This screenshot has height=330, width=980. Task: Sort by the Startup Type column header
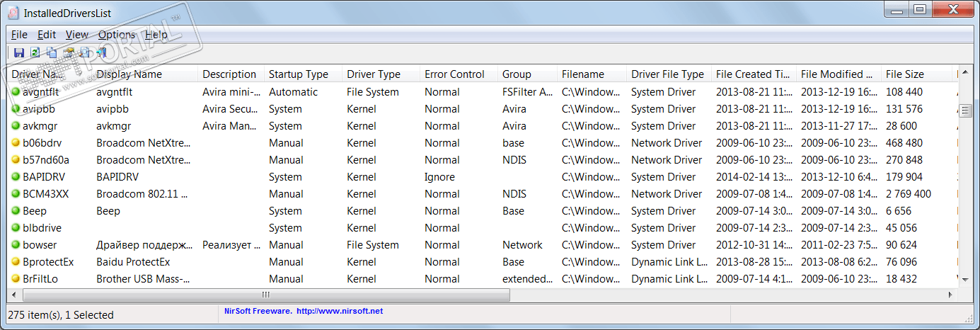[299, 74]
